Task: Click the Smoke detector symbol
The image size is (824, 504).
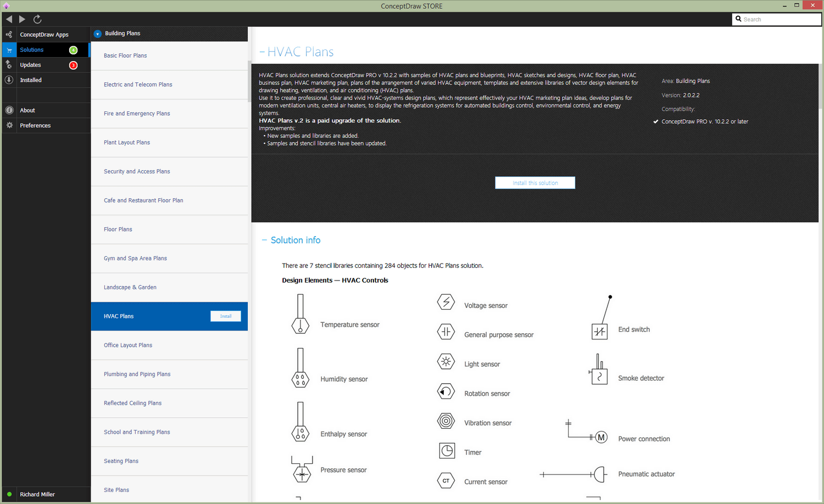Action: 598,369
